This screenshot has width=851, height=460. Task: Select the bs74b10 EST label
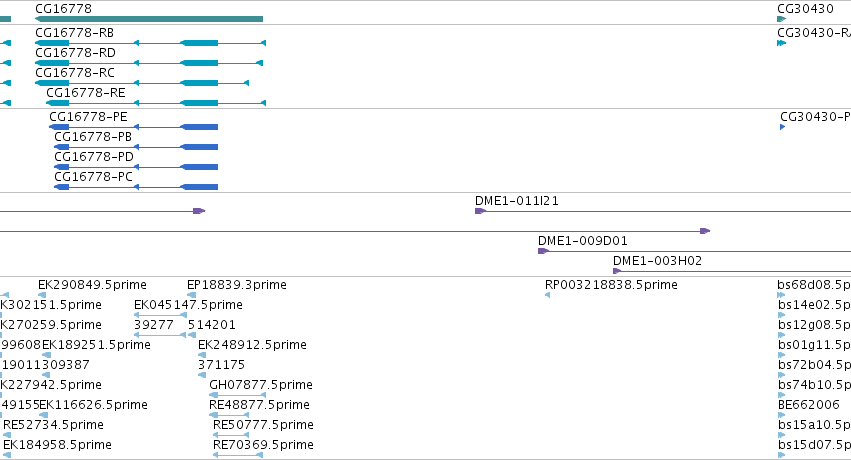[x=814, y=385]
